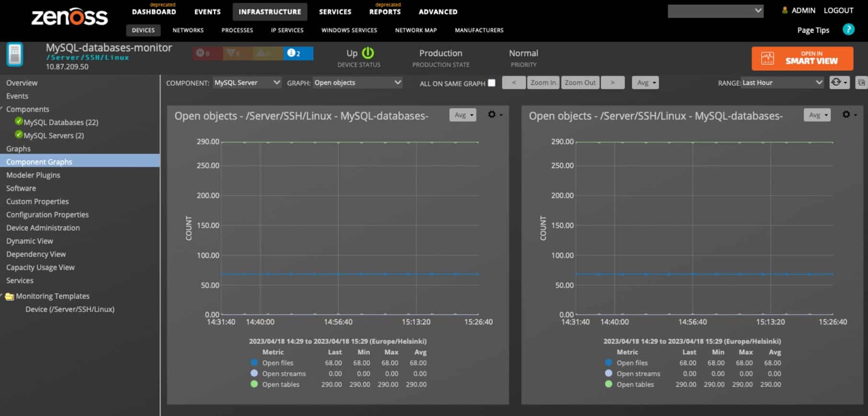Toggle Open streams series in right graph legend

[608, 373]
